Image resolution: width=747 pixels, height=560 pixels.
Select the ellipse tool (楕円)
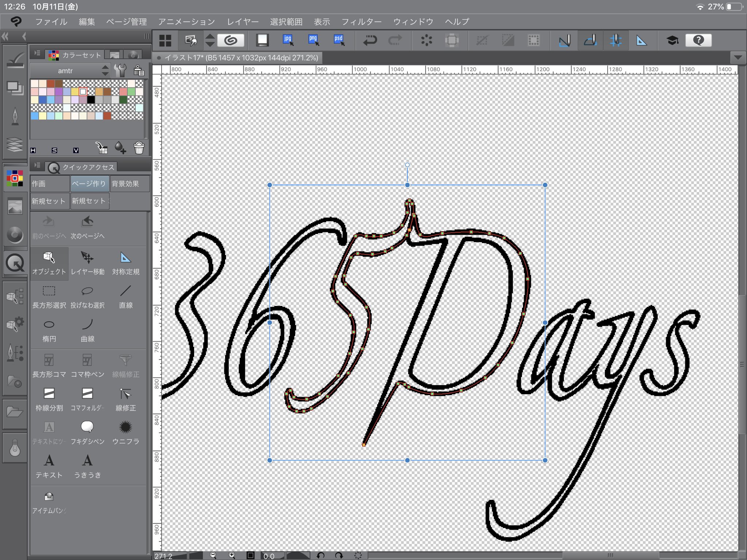click(49, 330)
